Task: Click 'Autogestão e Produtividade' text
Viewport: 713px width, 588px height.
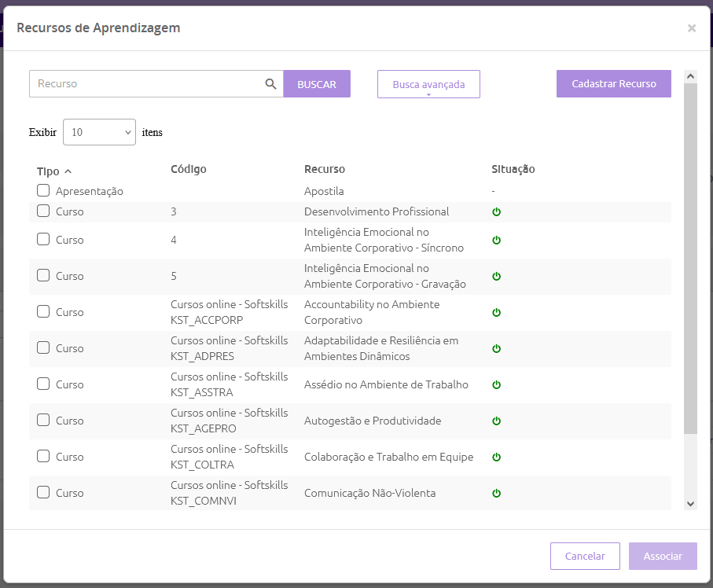Action: coord(373,421)
